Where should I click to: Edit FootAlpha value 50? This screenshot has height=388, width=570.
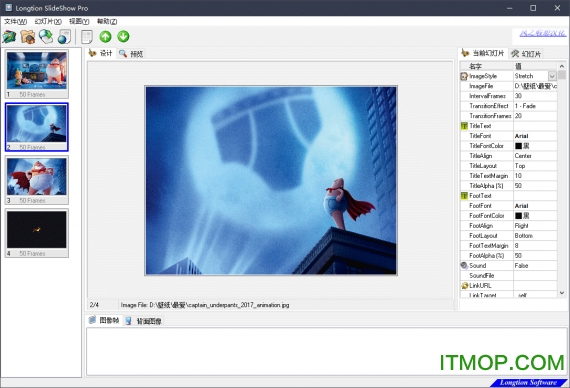click(535, 256)
